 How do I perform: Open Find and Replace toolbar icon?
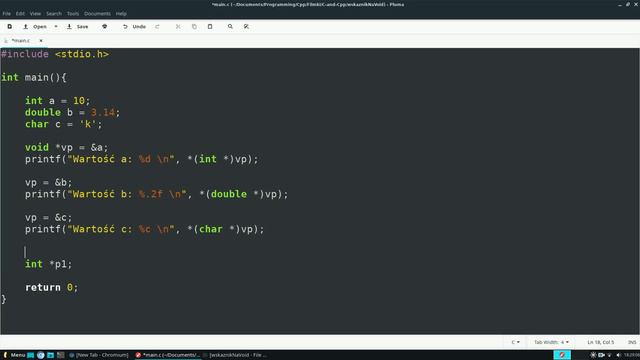[x=246, y=27]
